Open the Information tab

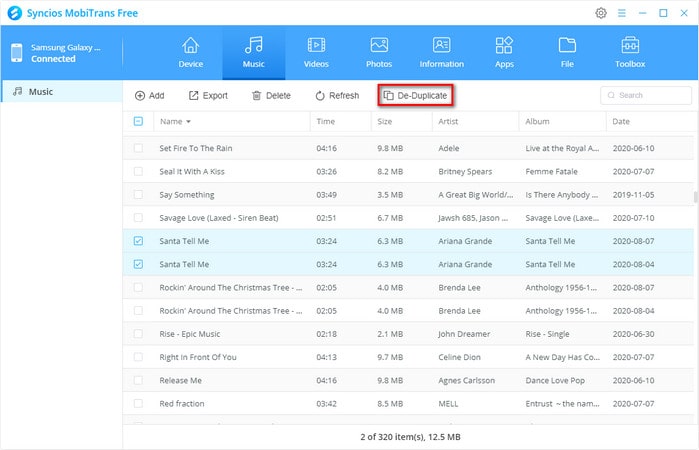(x=441, y=53)
